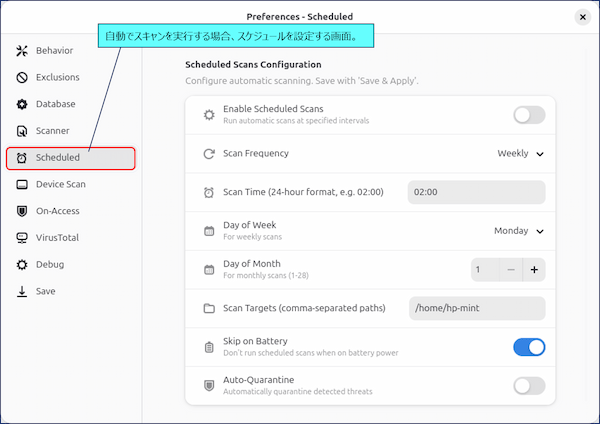600x424 pixels.
Task: Select the Device Scan drive icon
Action: tap(22, 184)
